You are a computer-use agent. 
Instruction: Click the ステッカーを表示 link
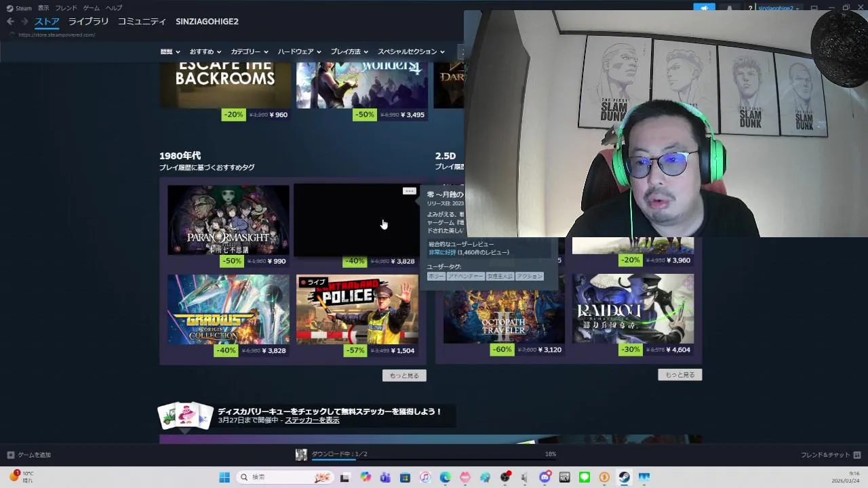point(312,420)
